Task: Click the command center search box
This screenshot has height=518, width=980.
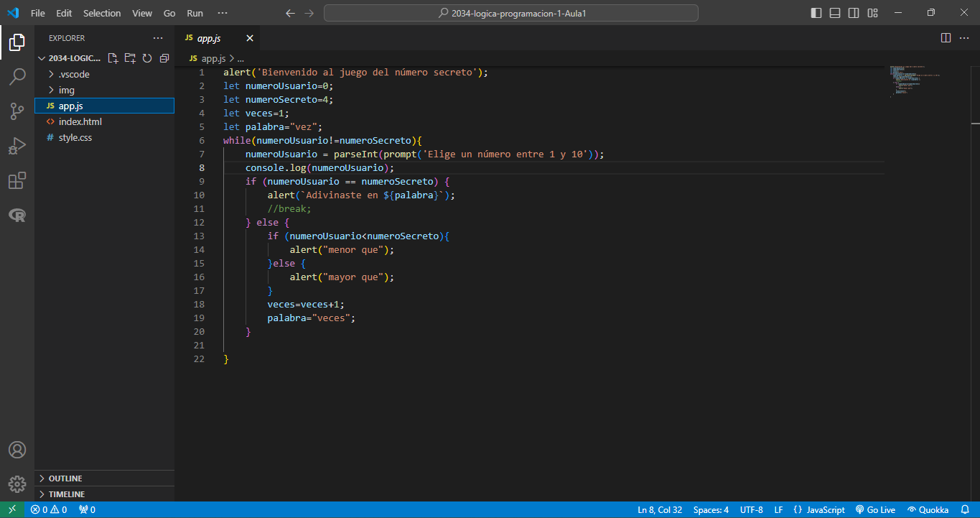Action: click(x=510, y=13)
